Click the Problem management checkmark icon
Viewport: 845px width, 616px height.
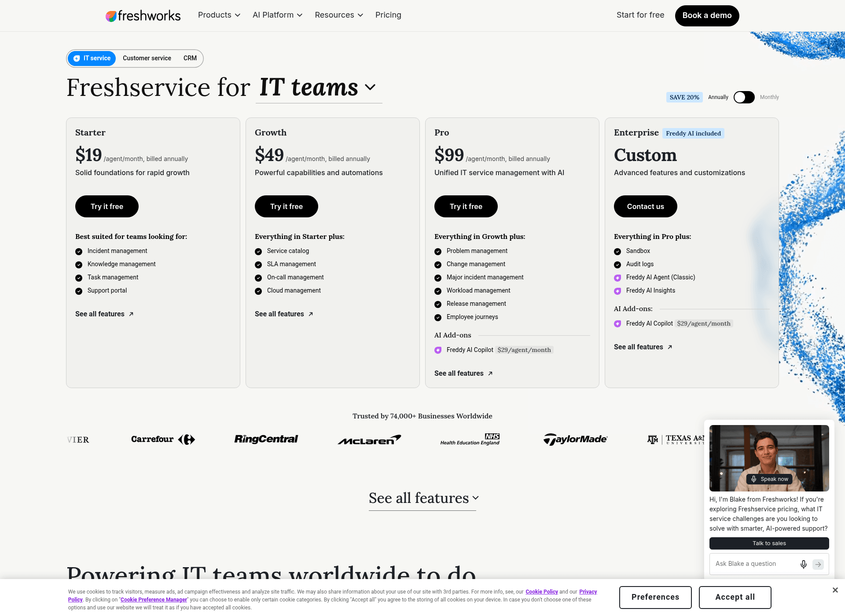tap(438, 252)
